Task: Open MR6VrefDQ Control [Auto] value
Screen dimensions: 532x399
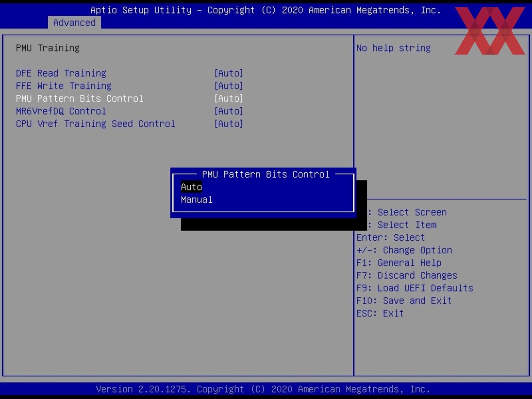Action: tap(229, 111)
